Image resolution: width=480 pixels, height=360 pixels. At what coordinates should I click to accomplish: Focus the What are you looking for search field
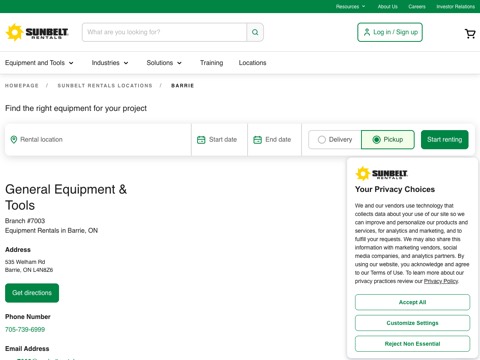click(x=164, y=32)
